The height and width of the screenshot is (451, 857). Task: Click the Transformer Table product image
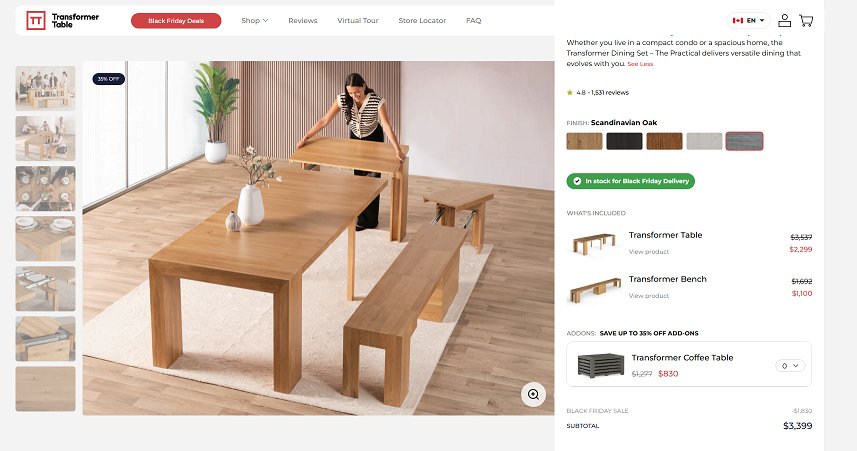pos(594,243)
